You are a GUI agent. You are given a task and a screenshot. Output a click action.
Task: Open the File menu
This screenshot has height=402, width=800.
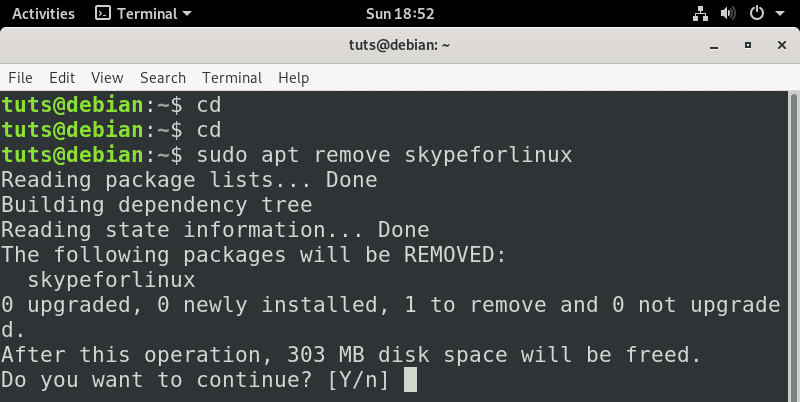(20, 77)
